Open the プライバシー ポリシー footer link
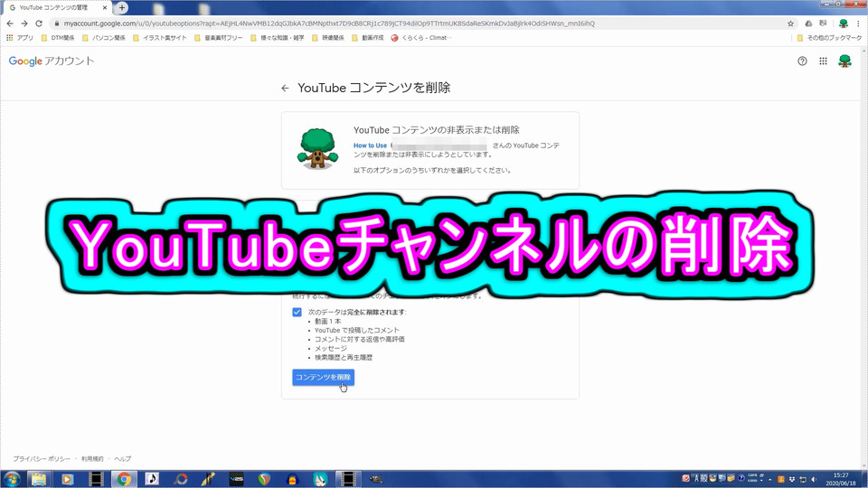 pos(42,459)
